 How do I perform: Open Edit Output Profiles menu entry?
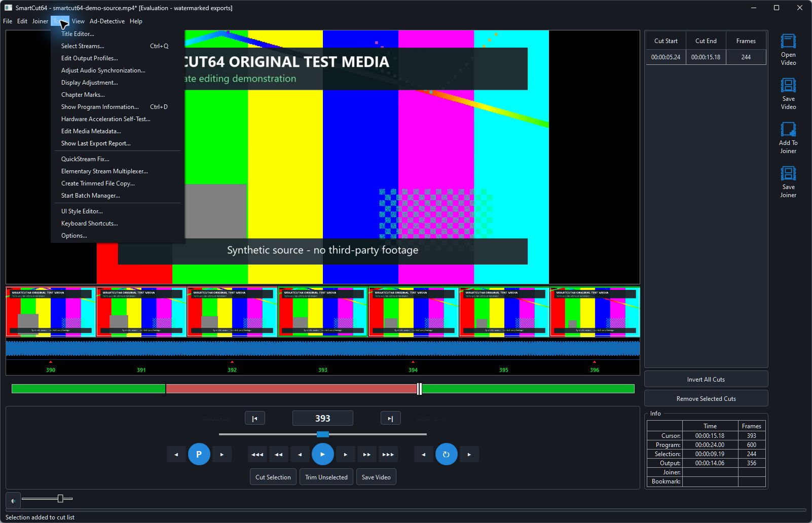[x=118, y=58]
